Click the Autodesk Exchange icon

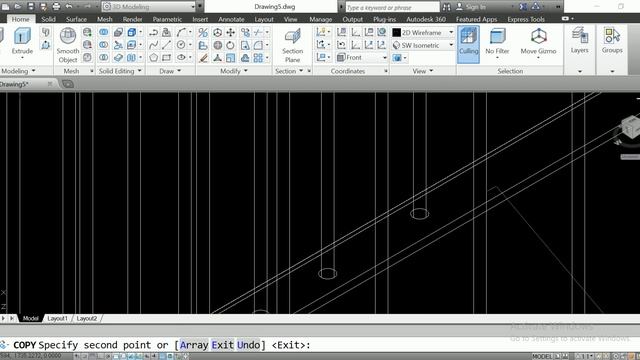(x=523, y=7)
